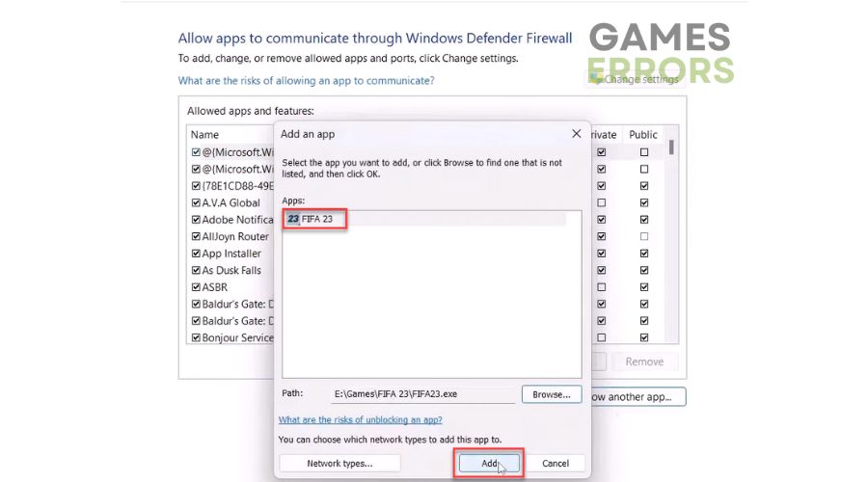Toggle Public checkbox for Adobe Notifica row

click(644, 220)
